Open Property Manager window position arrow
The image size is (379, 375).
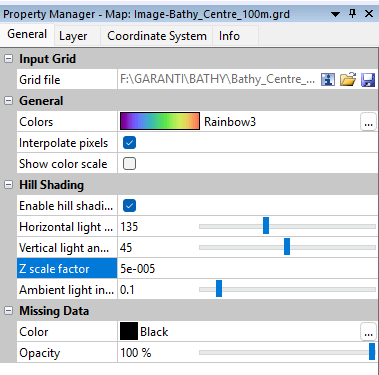(335, 14)
